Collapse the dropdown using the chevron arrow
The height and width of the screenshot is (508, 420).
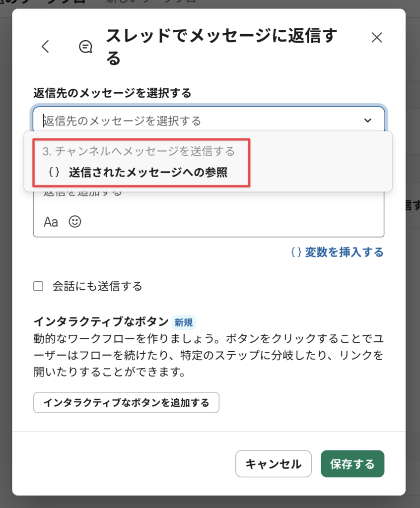[x=367, y=120]
